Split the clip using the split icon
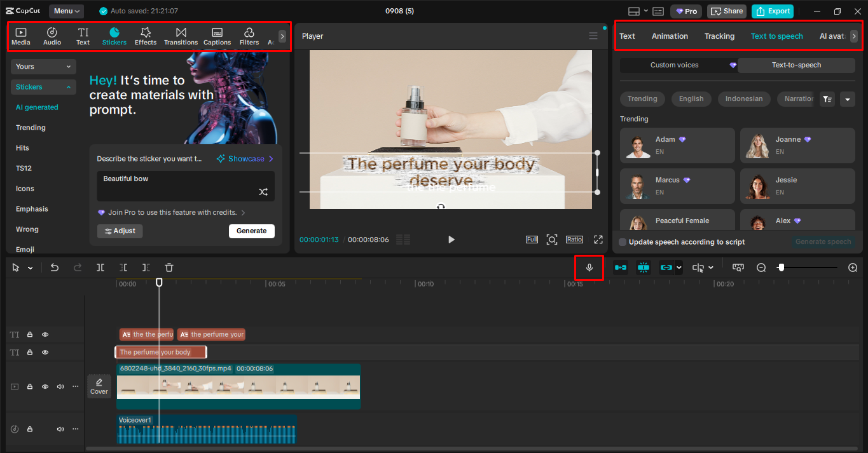The height and width of the screenshot is (453, 868). click(x=100, y=267)
